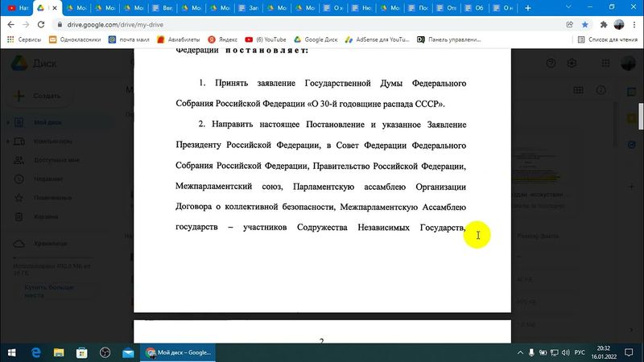Switch to the document tab labeled Отв
This screenshot has width=644, height=362.
(447, 8)
